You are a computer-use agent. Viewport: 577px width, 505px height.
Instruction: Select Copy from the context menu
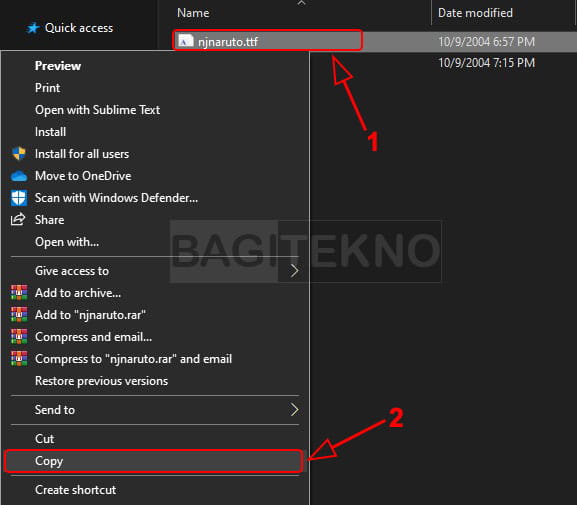click(x=154, y=461)
